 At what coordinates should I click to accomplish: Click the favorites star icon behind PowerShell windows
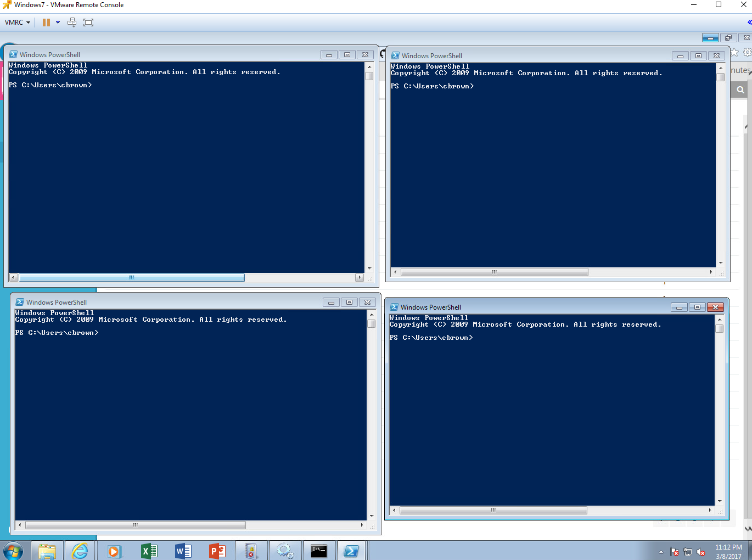tap(734, 52)
